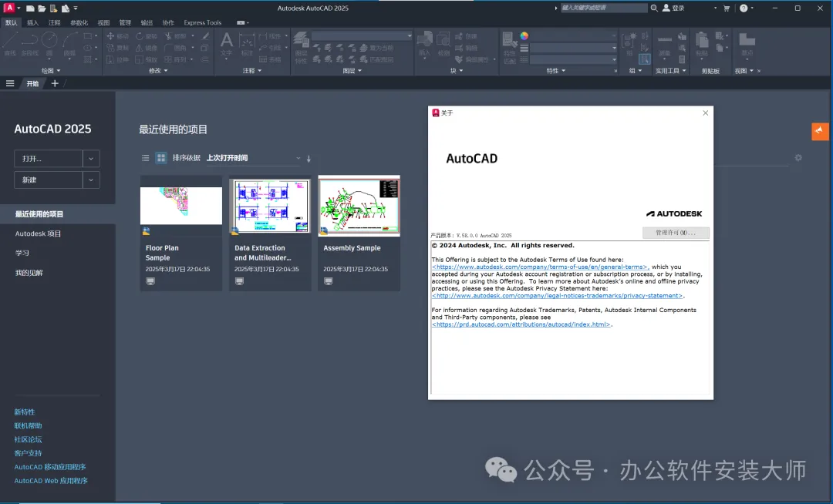
Task: Open the Help question mark icon
Action: 744,8
